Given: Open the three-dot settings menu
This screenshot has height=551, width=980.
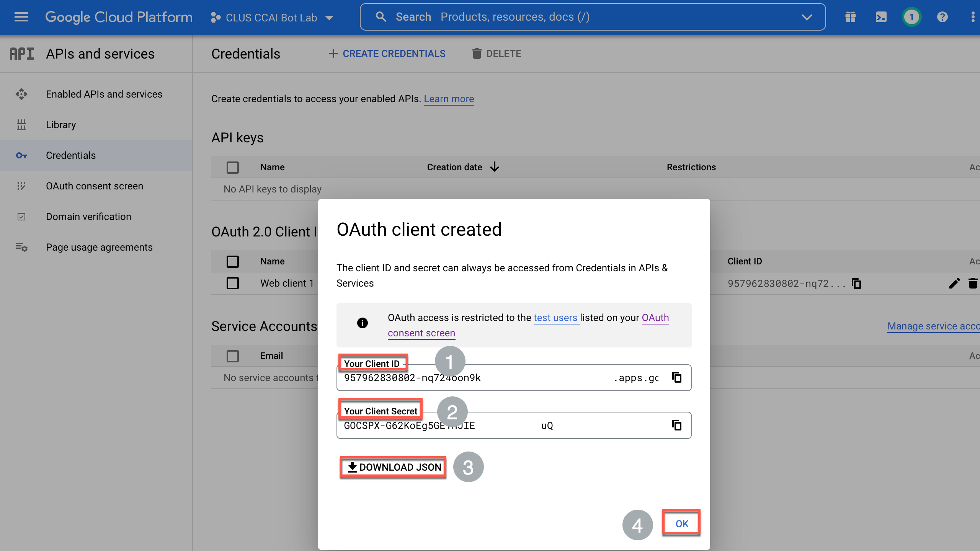Looking at the screenshot, I should point(973,17).
